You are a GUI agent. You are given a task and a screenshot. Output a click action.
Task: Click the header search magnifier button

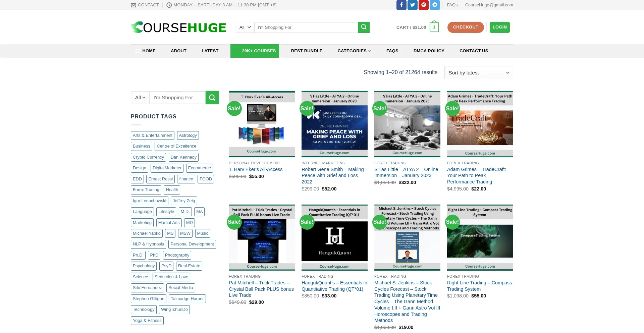(364, 27)
